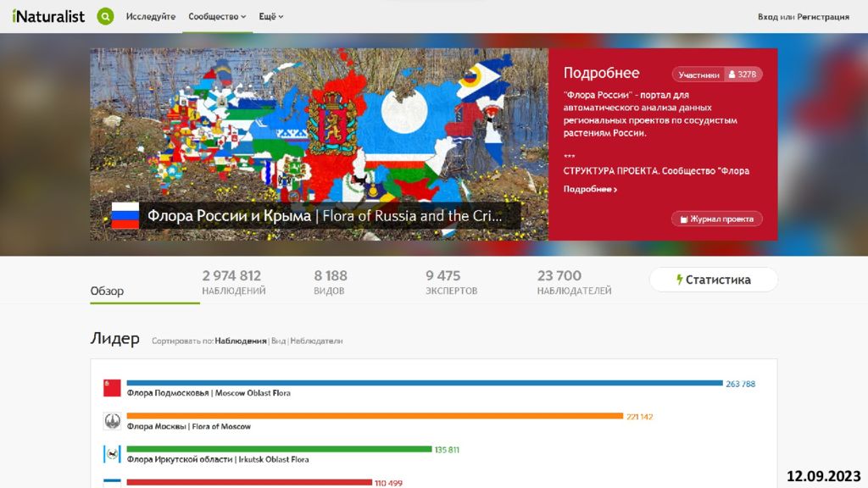Open the 9 475 Экспертов tab
This screenshot has height=488, width=868.
(x=451, y=282)
